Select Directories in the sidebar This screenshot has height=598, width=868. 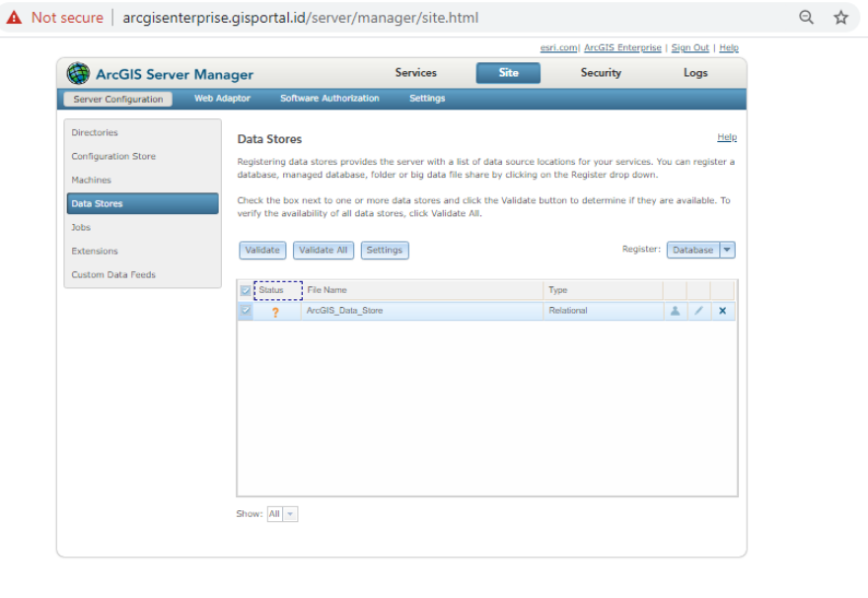(143, 132)
